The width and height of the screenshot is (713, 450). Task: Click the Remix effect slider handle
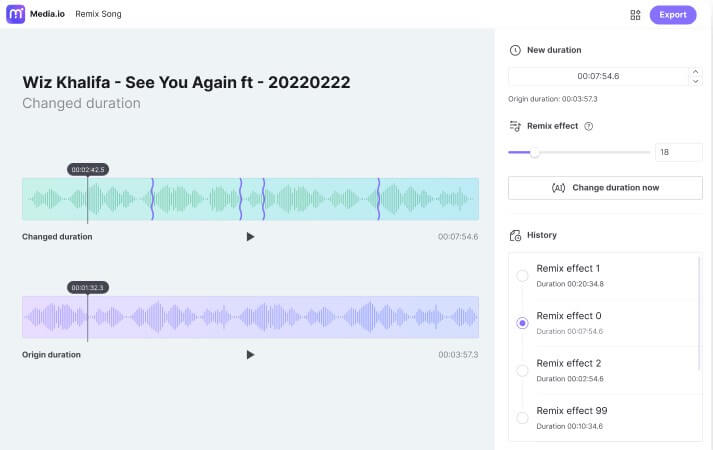point(535,152)
